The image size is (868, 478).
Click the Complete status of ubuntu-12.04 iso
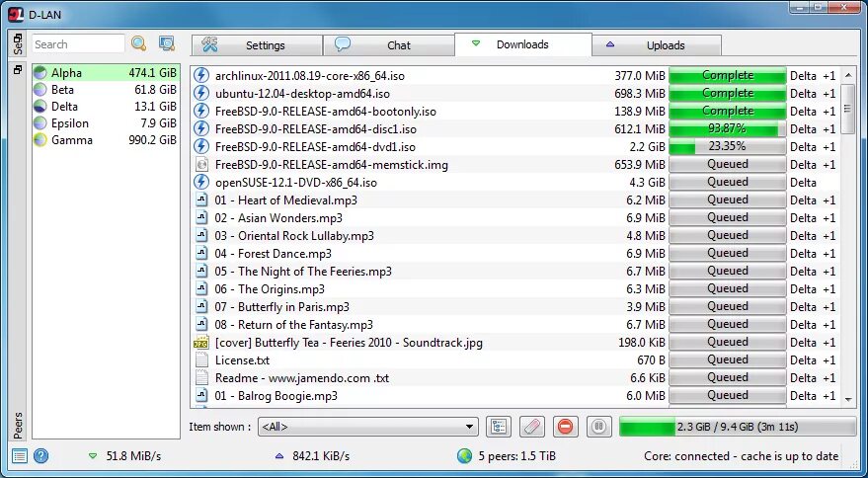[x=728, y=93]
